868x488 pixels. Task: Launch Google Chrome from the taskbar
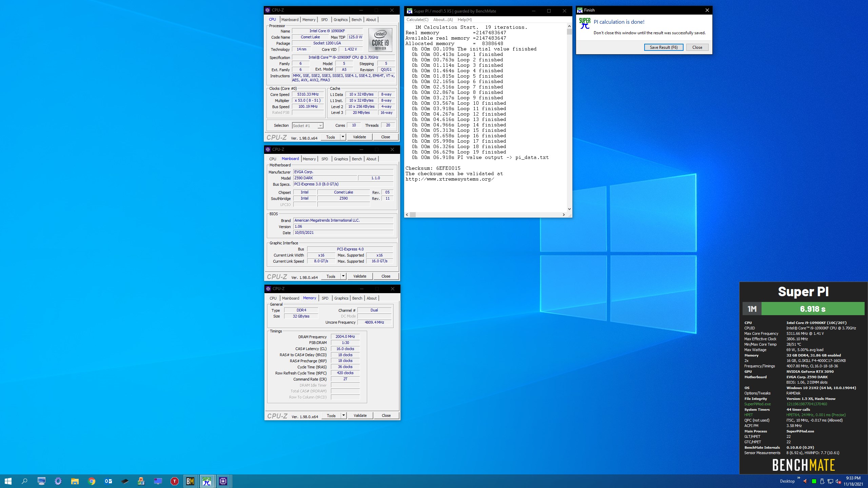click(92, 481)
